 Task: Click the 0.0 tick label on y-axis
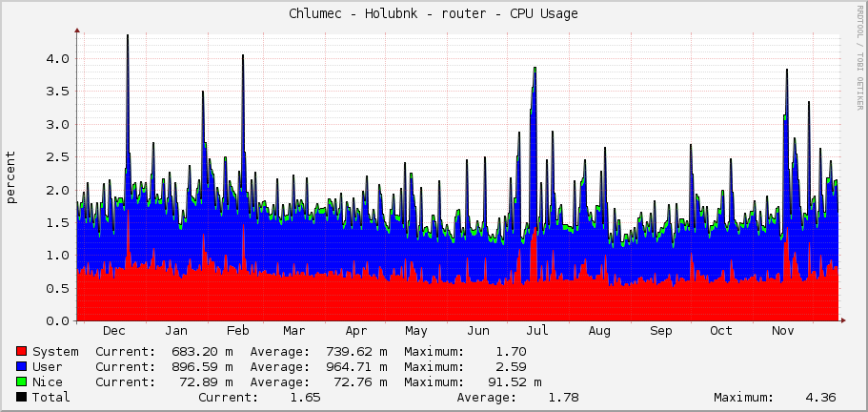point(57,321)
